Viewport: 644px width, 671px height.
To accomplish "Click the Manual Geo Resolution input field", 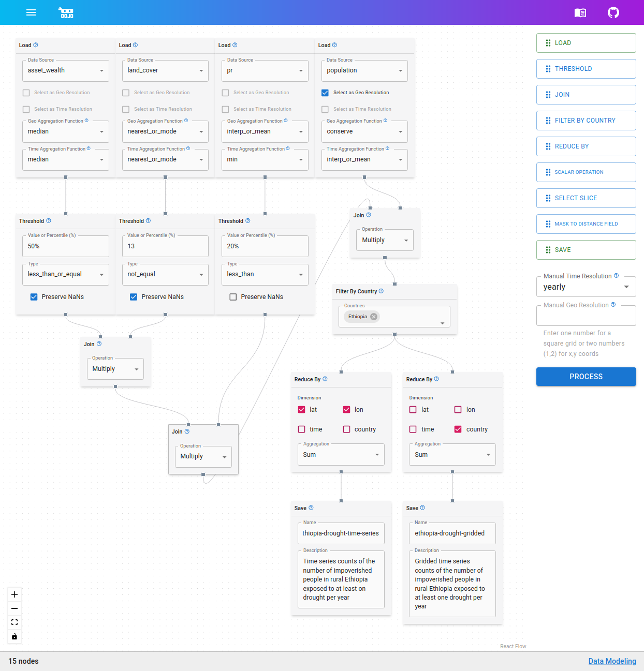I will coord(586,316).
